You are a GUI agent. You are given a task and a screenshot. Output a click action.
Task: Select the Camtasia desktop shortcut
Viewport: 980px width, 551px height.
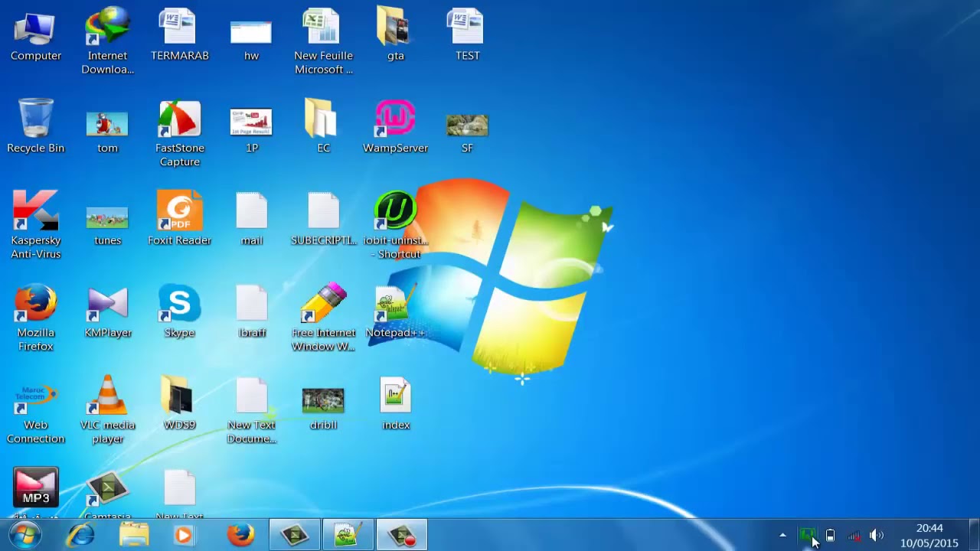(107, 496)
